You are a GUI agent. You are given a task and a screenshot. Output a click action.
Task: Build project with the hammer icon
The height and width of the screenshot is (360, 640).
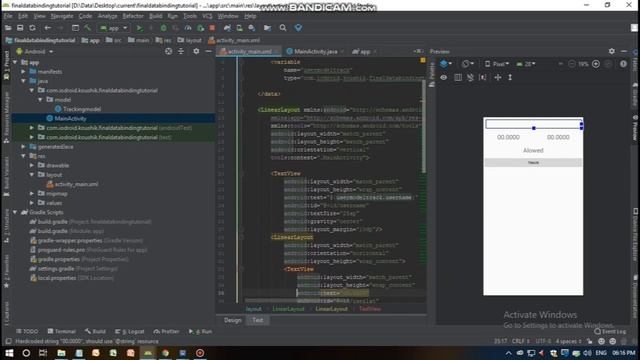click(87, 28)
